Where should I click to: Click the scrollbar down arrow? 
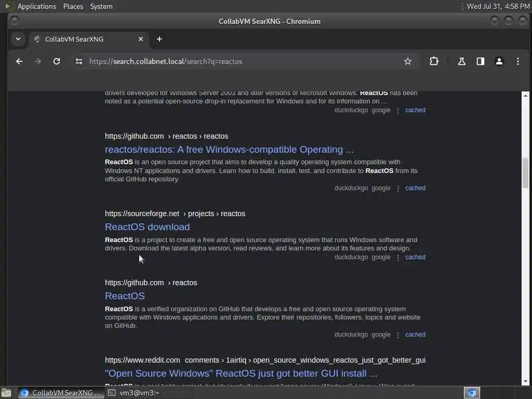click(x=525, y=381)
